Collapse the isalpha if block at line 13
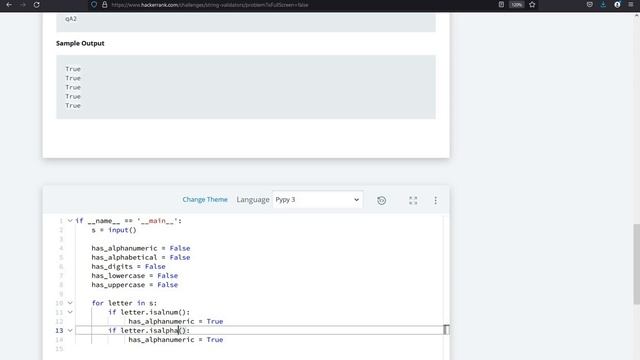The height and width of the screenshot is (360, 640). [70, 330]
